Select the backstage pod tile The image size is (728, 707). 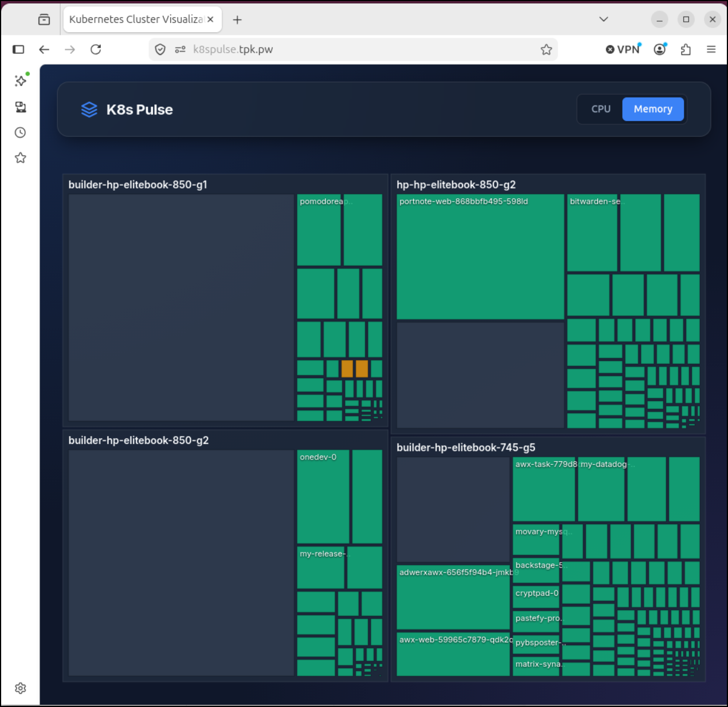tap(536, 571)
